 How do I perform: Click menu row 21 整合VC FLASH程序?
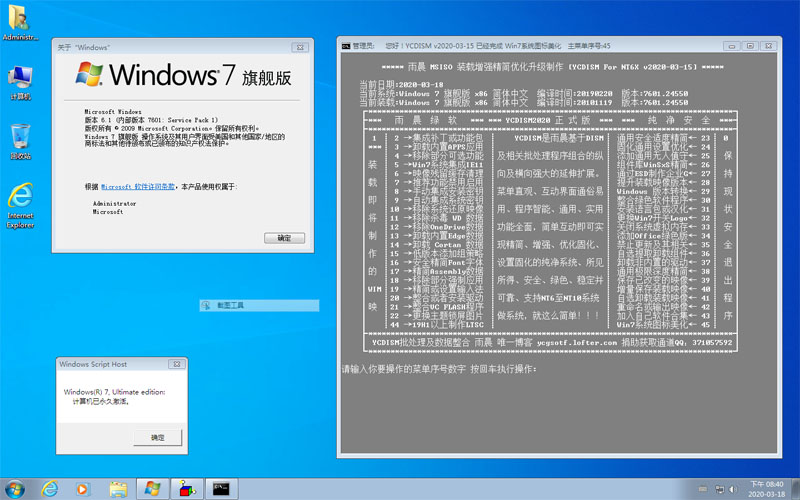point(437,307)
